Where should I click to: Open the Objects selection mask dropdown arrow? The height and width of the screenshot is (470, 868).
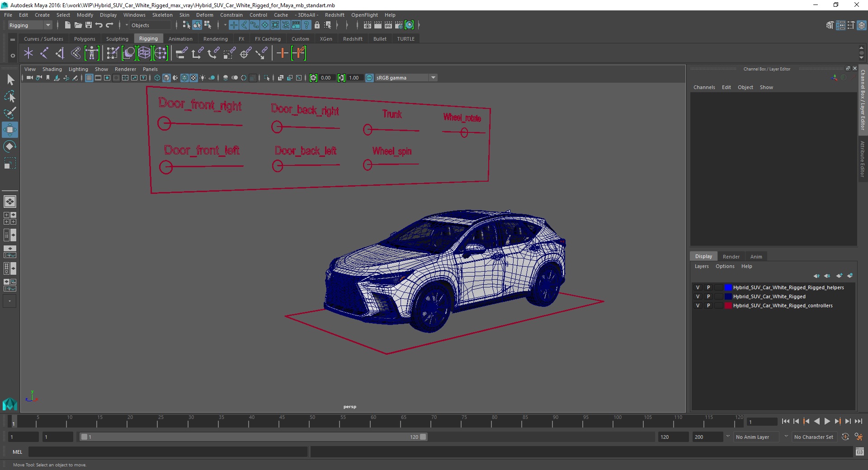(x=127, y=25)
